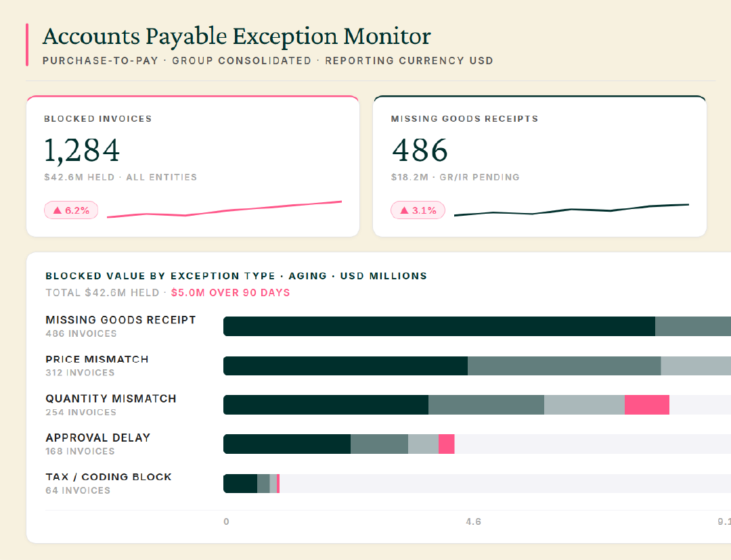Click the dark segment of Tax / Coding Block bar
Image resolution: width=731 pixels, height=560 pixels.
point(240,484)
